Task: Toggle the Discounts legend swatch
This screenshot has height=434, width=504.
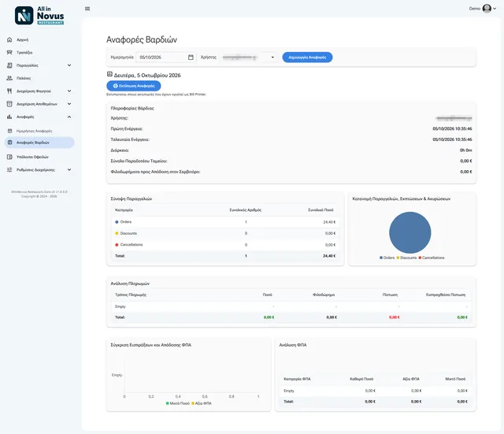Action: pos(398,258)
